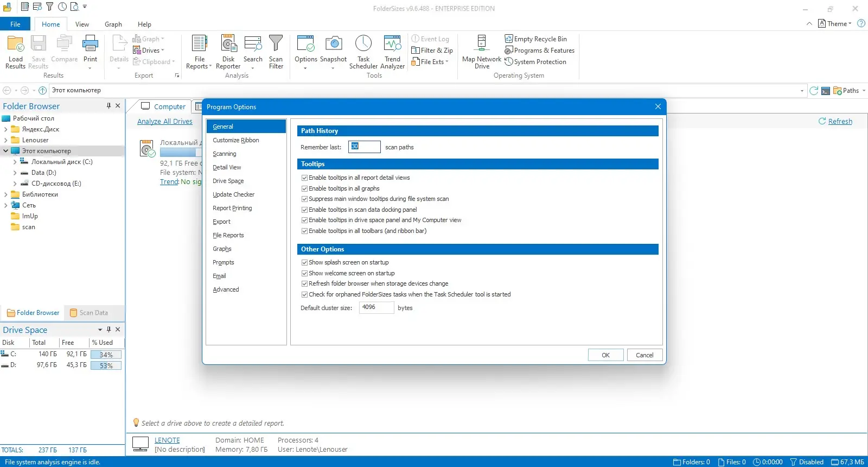Open the Options tool in ribbon
The image size is (868, 467).
pos(306,52)
